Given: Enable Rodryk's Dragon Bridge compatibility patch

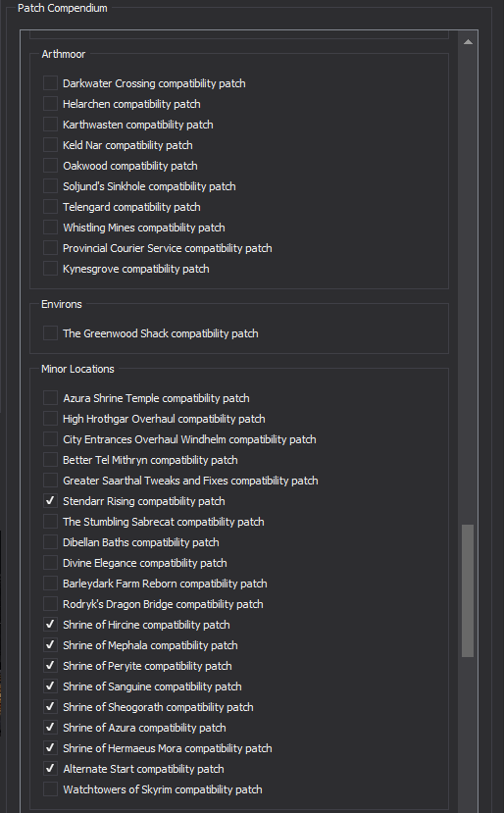Looking at the screenshot, I should coord(50,604).
